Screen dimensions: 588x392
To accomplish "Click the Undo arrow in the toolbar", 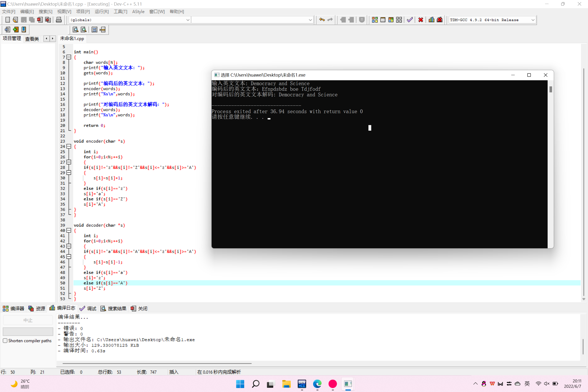I will point(322,20).
